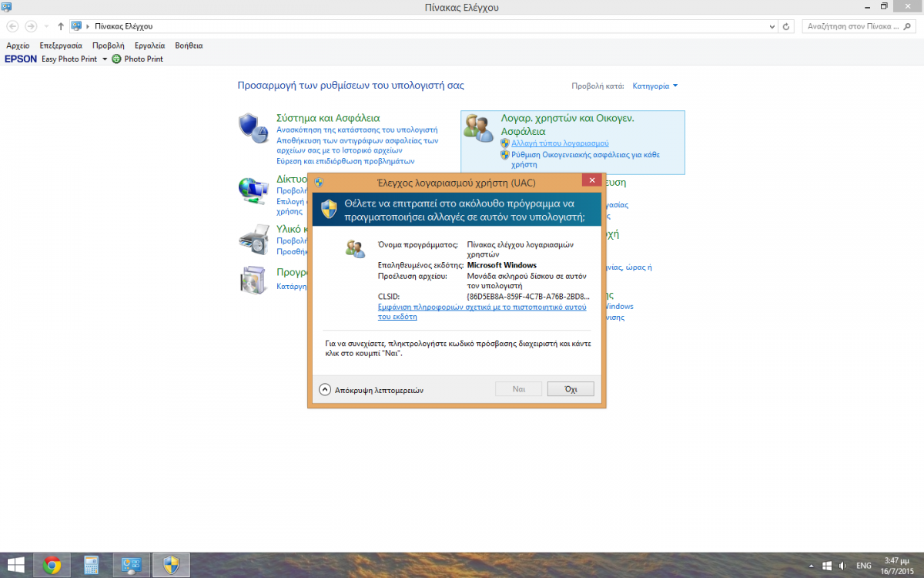The height and width of the screenshot is (578, 924).
Task: Open the Βοήθεια menu
Action: [x=189, y=45]
